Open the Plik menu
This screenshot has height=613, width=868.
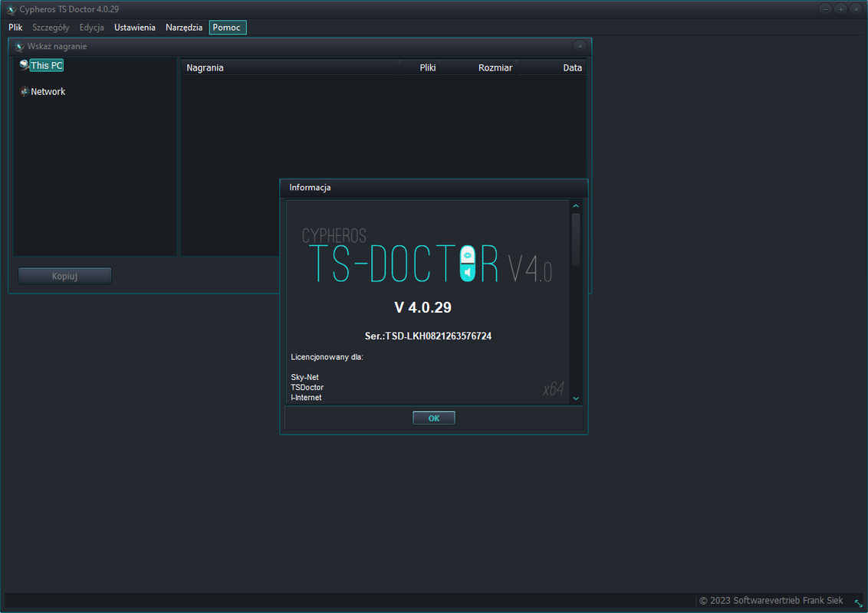[x=15, y=27]
